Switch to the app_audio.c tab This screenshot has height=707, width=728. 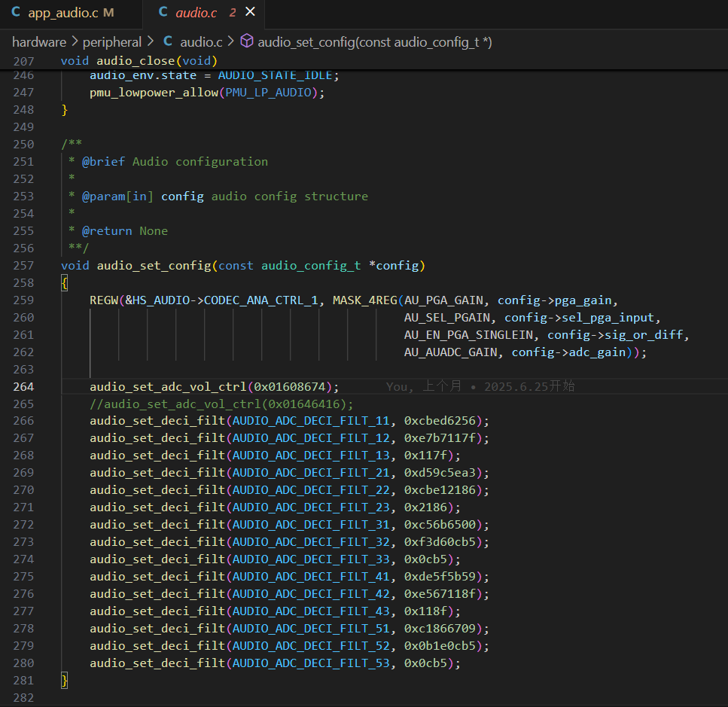click(71, 13)
